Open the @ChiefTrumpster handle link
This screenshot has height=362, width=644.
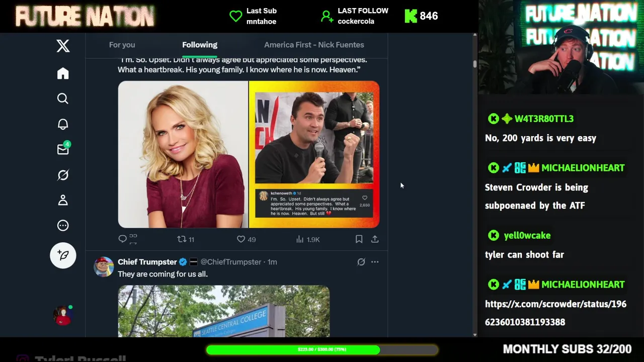(x=231, y=262)
